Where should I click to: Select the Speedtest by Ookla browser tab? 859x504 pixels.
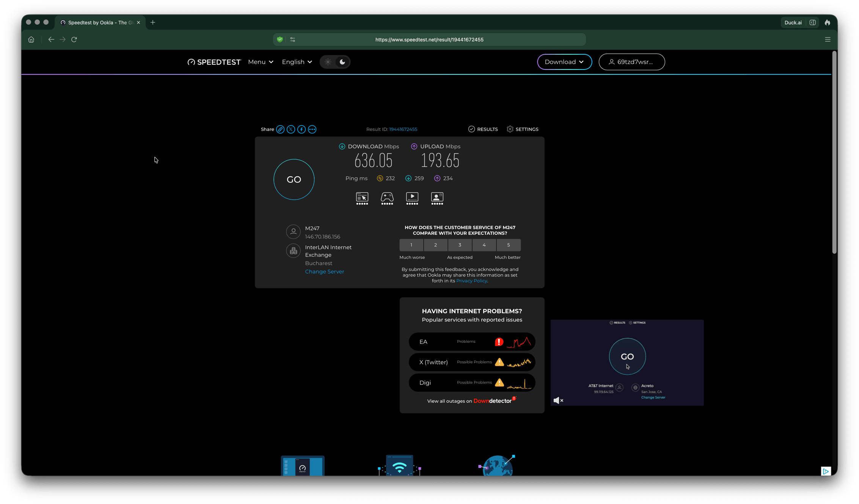click(x=100, y=22)
